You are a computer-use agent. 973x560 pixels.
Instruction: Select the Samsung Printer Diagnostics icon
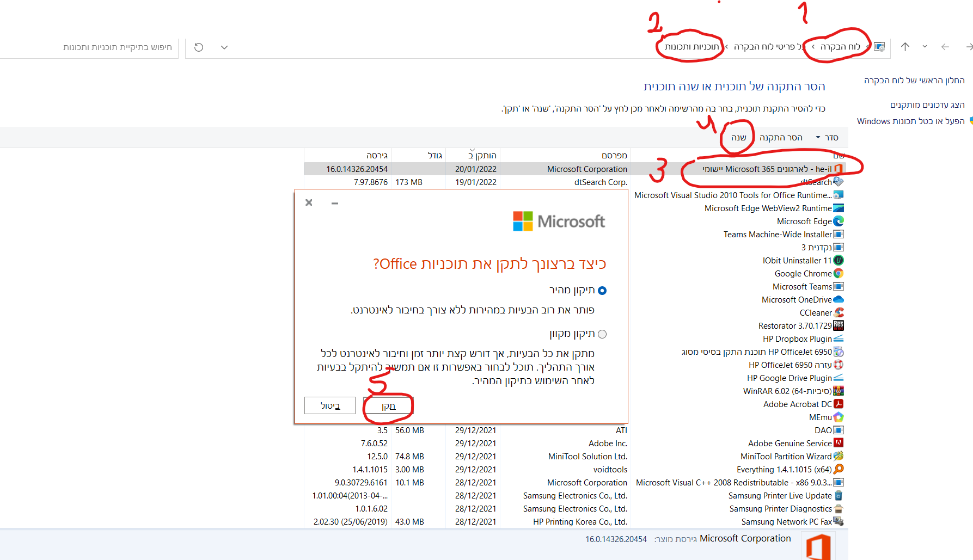tap(839, 508)
